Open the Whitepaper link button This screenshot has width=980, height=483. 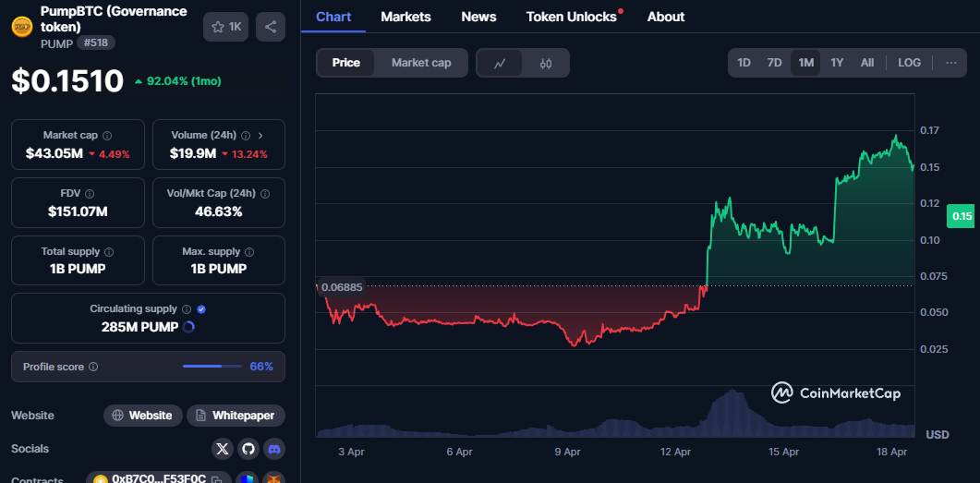pyautogui.click(x=236, y=416)
